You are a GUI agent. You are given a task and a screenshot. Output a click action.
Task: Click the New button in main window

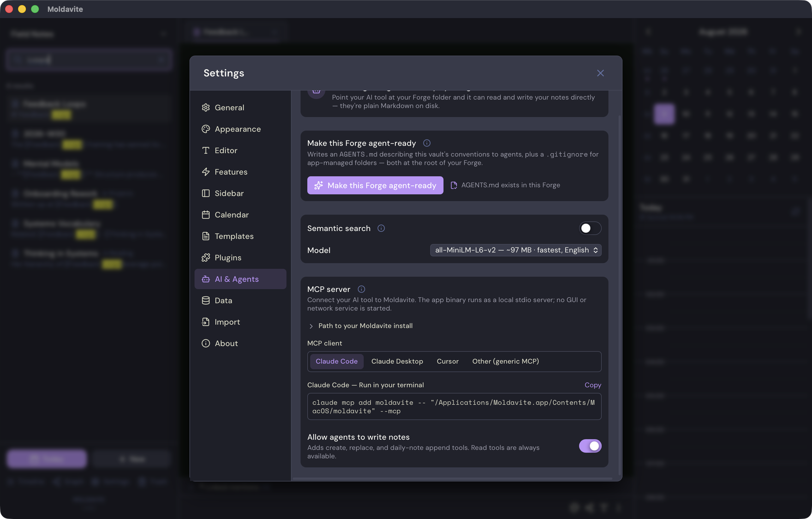tap(131, 459)
